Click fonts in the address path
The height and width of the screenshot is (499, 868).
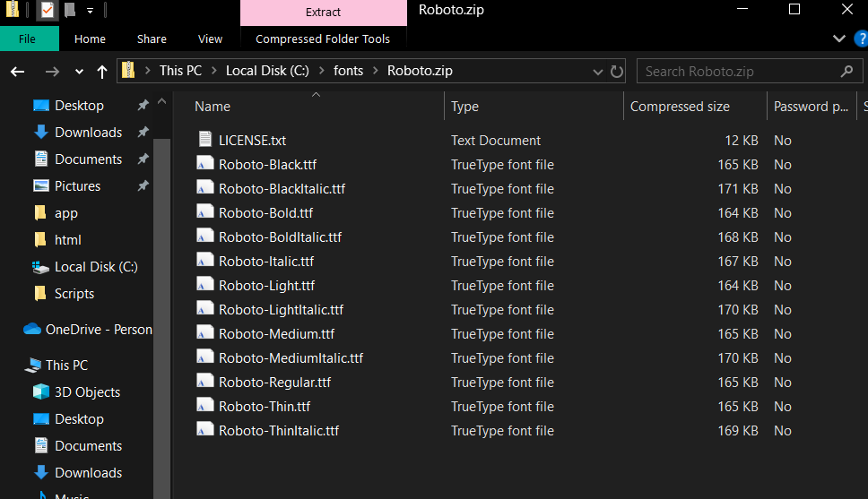click(348, 71)
